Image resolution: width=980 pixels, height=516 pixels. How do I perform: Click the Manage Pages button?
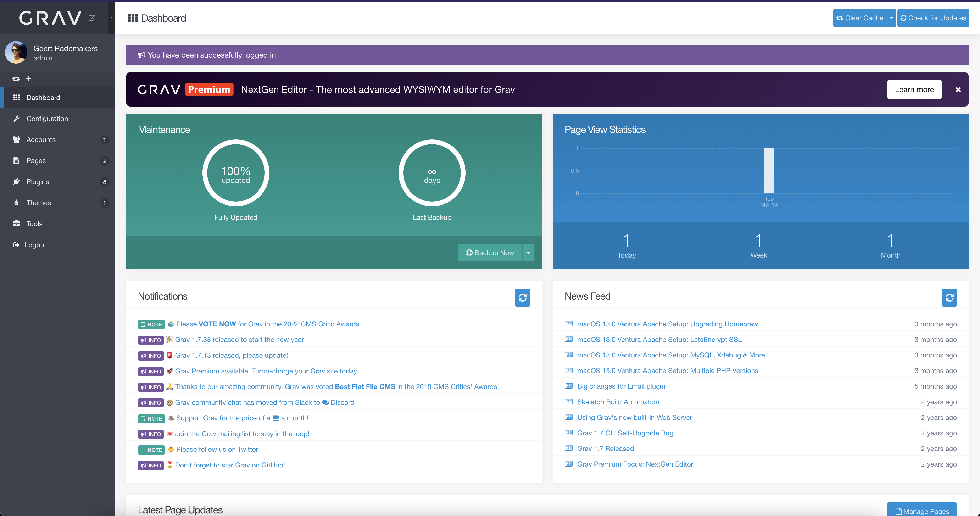tap(922, 511)
